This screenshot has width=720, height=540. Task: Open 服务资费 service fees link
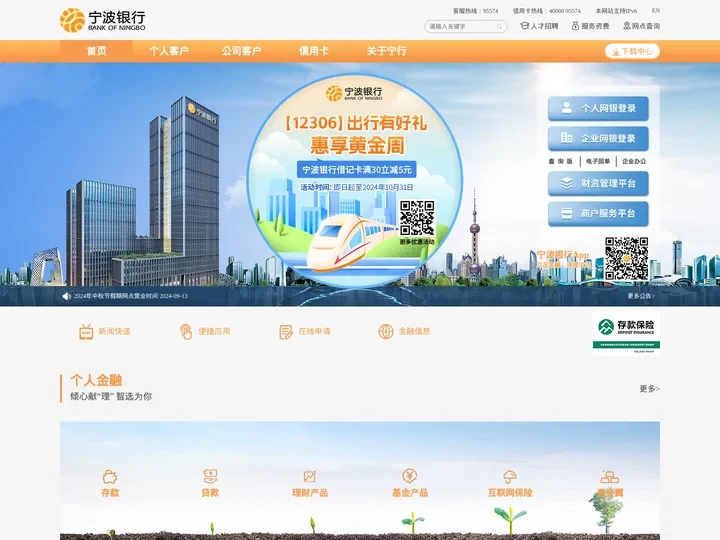(591, 26)
